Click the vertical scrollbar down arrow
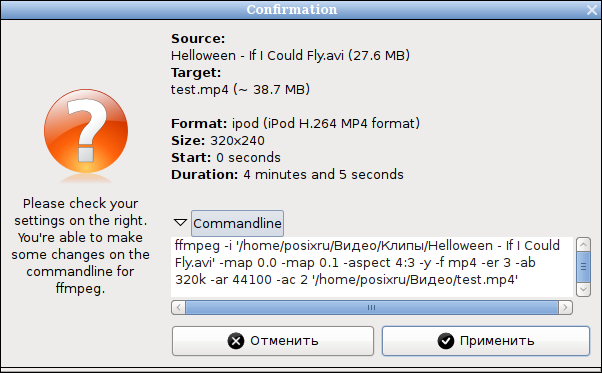 (583, 289)
